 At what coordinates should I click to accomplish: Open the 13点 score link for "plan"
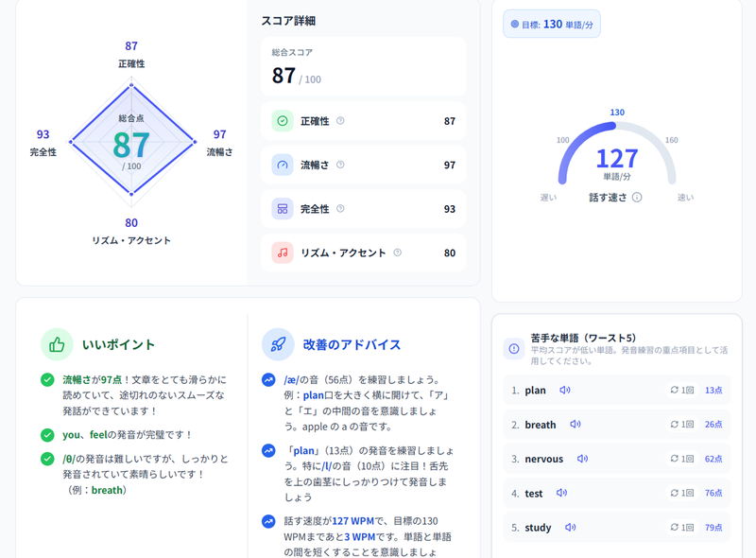[715, 390]
